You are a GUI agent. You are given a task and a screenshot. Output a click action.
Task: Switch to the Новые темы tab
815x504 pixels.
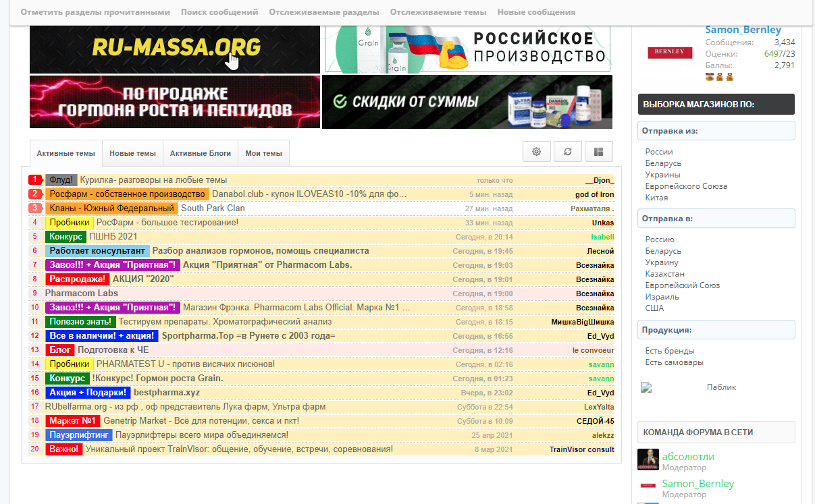(x=132, y=153)
